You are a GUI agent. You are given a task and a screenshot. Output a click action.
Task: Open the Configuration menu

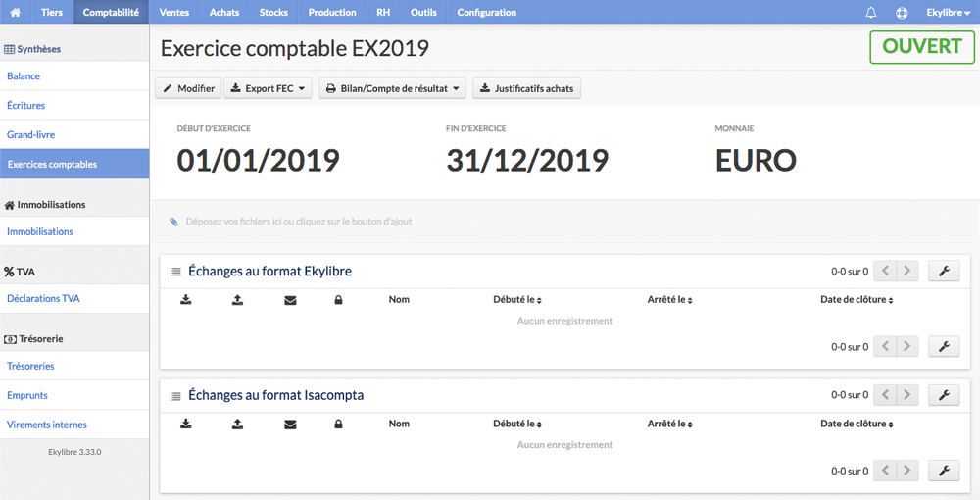pyautogui.click(x=487, y=12)
